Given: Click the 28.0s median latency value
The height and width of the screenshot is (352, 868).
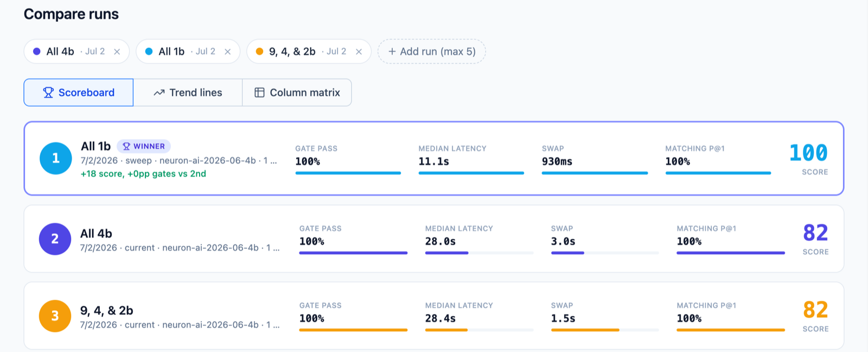Looking at the screenshot, I should [440, 241].
